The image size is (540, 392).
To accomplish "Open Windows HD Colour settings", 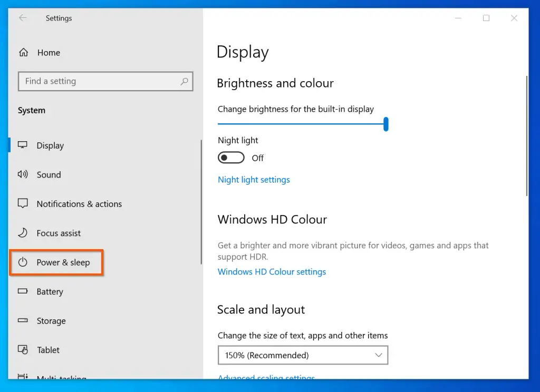I will coord(272,271).
